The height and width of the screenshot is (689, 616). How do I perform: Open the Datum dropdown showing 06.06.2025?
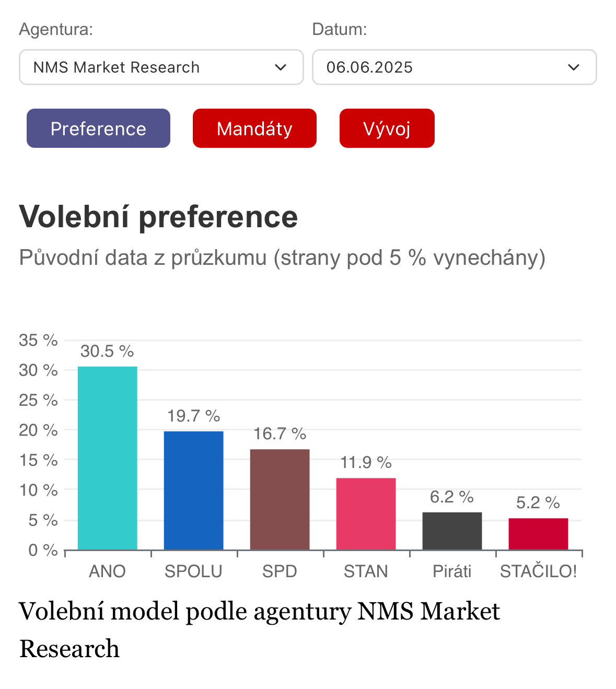point(454,67)
